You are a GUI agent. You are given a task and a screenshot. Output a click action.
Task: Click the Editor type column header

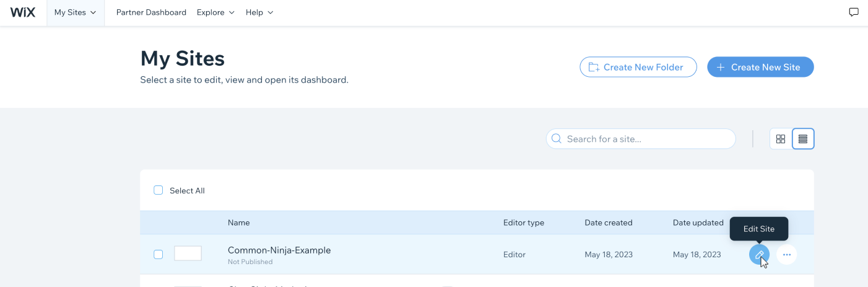(524, 223)
